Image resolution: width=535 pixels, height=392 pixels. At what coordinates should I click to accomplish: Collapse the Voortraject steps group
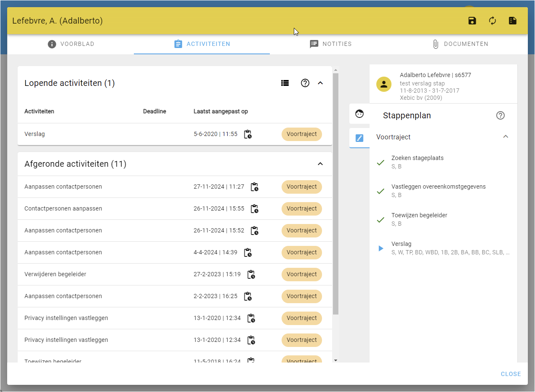coord(506,137)
